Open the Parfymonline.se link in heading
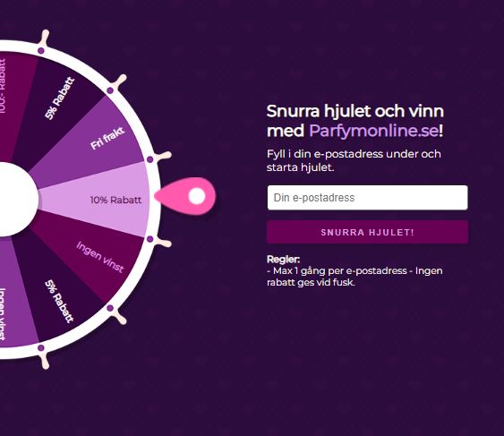 click(373, 131)
